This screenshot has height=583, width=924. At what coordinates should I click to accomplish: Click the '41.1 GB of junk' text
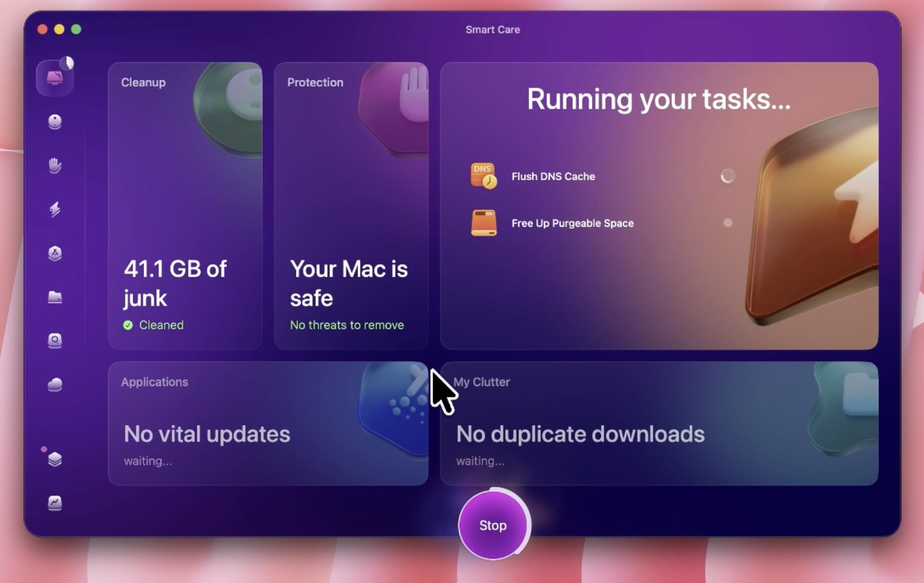[175, 283]
